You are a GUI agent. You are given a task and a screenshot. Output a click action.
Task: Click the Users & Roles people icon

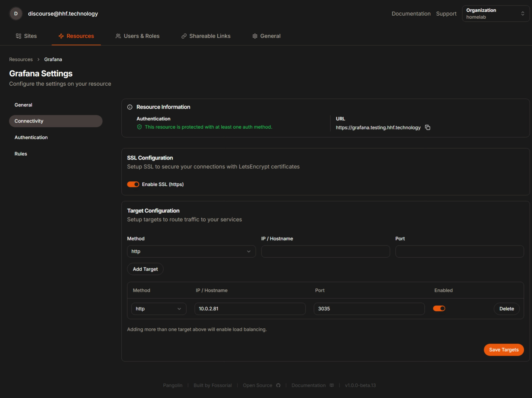(x=118, y=36)
